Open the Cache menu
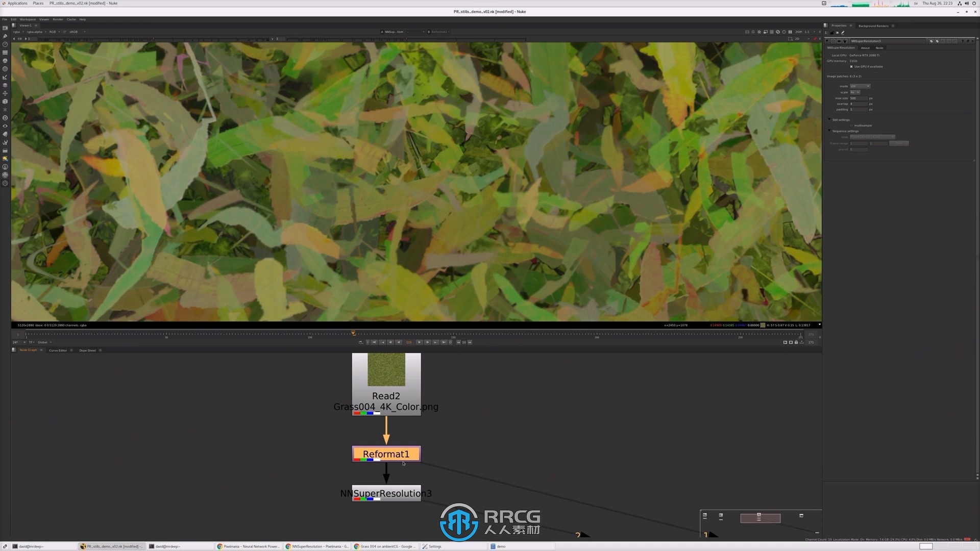Screen dimensions: 980x551 coord(71,19)
